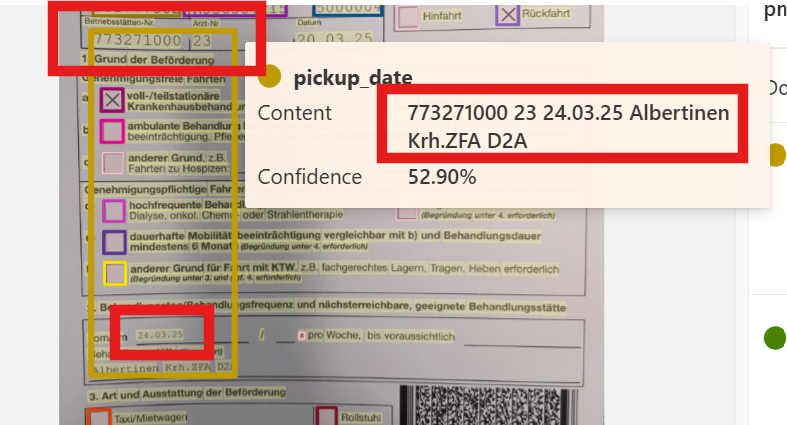The height and width of the screenshot is (425, 787).
Task: Click the Hinfahrt checkbox on the form
Action: tap(408, 17)
